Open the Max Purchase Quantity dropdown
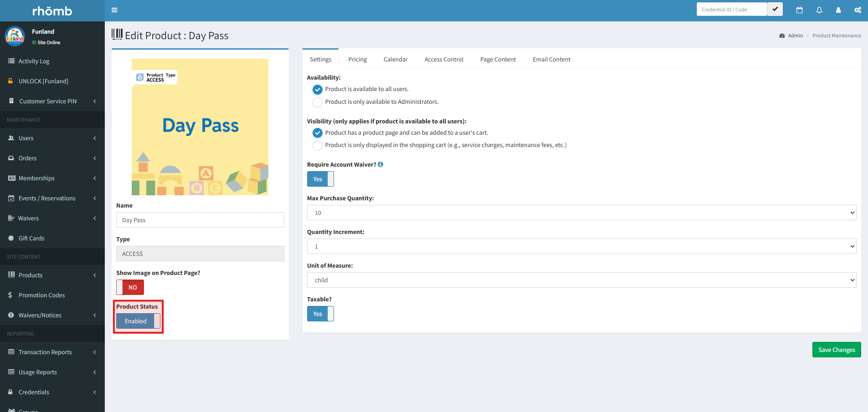This screenshot has height=412, width=868. [581, 213]
